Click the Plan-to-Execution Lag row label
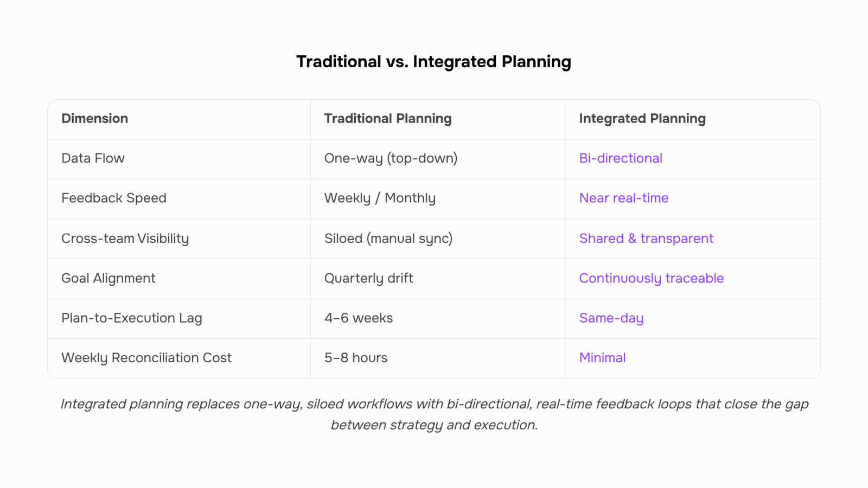Image resolution: width=868 pixels, height=488 pixels. point(131,318)
